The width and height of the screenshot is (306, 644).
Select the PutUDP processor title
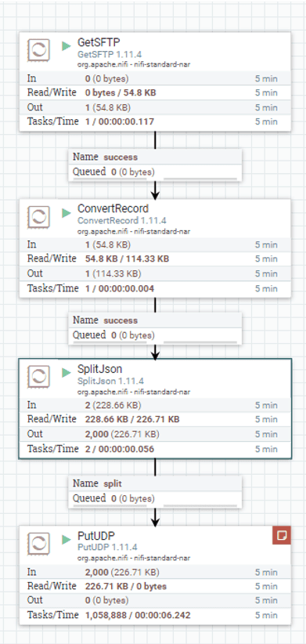(96, 536)
